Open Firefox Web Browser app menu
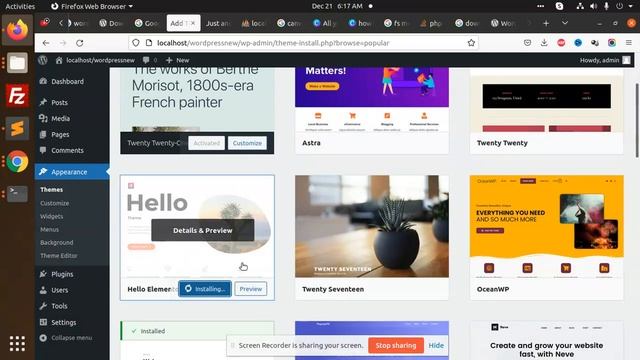Screen dimensions: 640x360 point(92,6)
